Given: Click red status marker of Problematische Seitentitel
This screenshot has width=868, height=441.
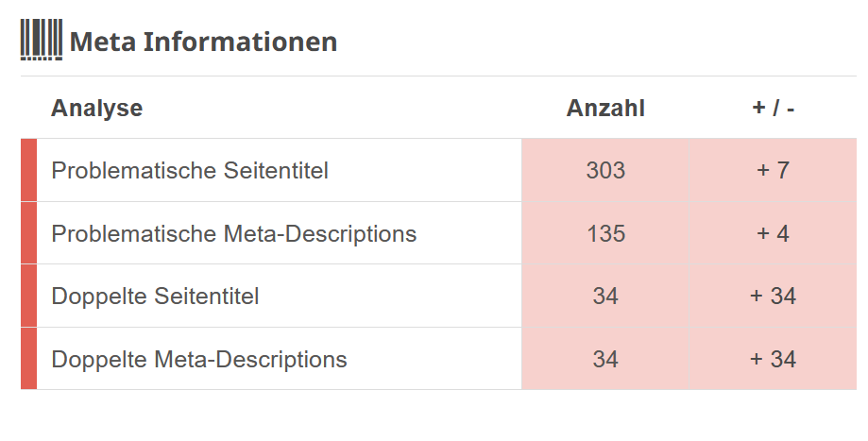Looking at the screenshot, I should (28, 170).
